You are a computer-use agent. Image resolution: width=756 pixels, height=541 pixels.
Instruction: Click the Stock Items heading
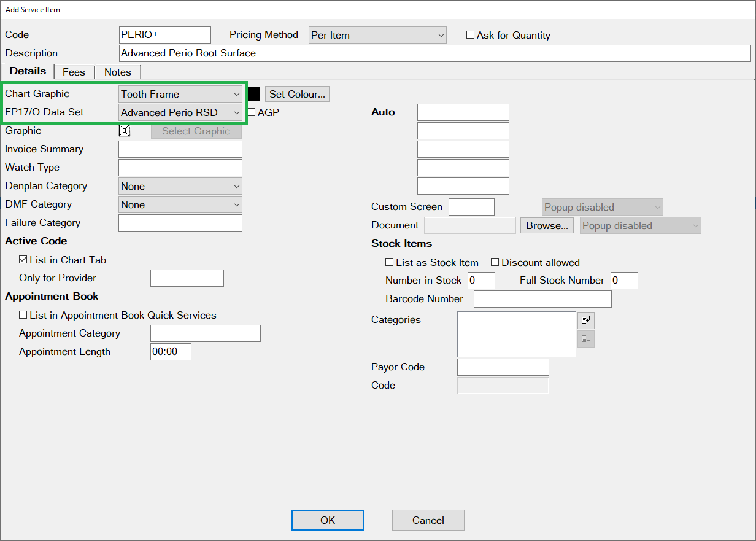[402, 244]
